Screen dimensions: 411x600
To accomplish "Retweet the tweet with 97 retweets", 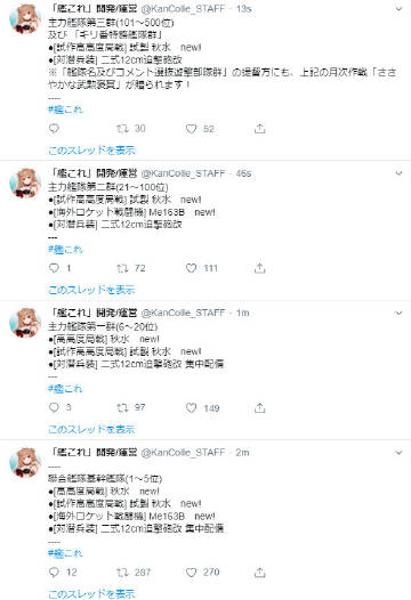I will (x=122, y=408).
